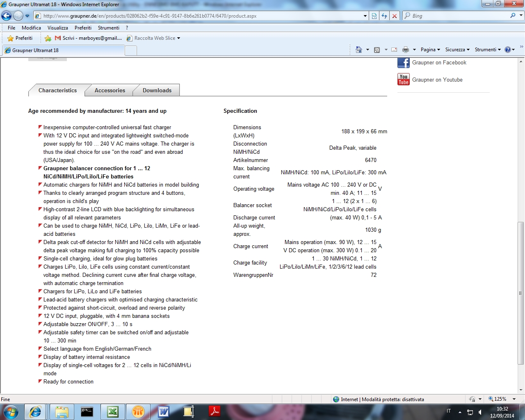Expand the Print options dropdown arrow
Screen dimensions: 525x420
click(414, 50)
